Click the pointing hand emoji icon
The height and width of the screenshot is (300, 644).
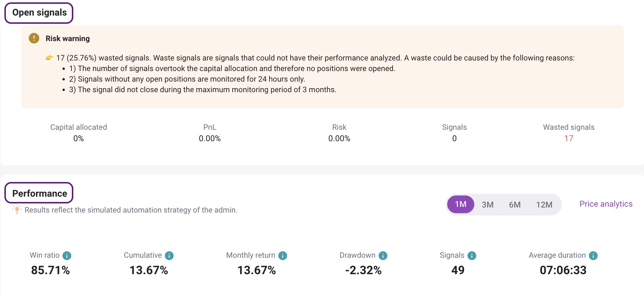[50, 58]
